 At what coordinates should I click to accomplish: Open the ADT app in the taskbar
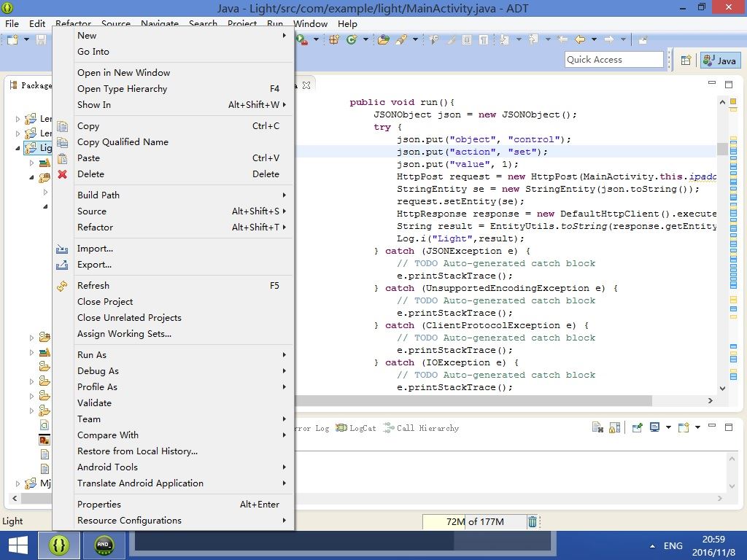(58, 545)
